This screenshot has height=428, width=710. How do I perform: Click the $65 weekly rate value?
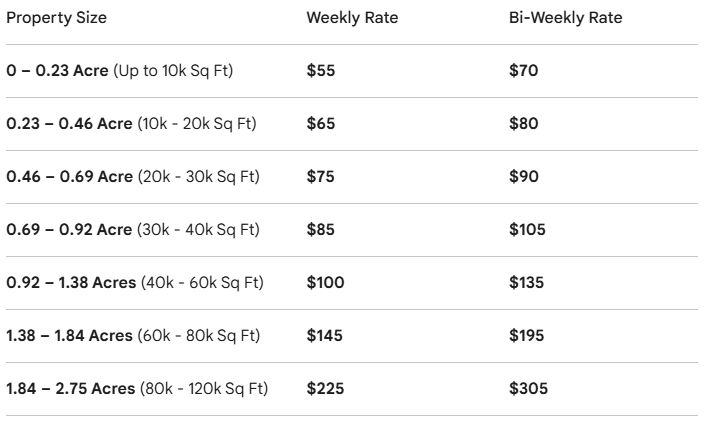point(321,124)
